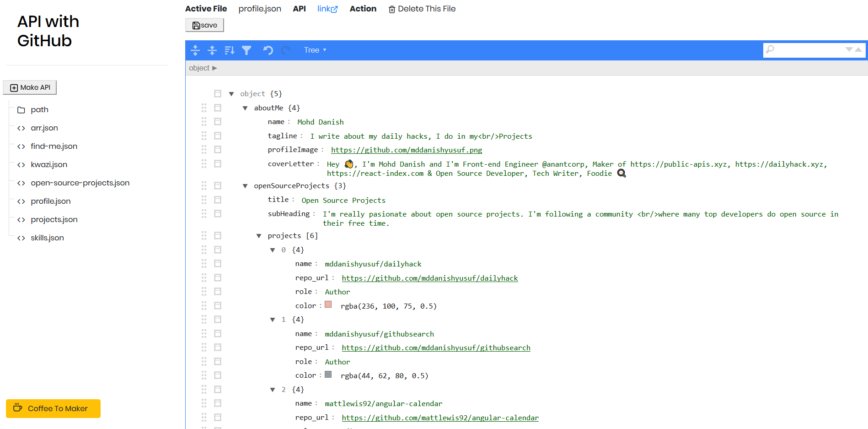Click the redo icon
Screen dimensions: 868x429
point(285,50)
